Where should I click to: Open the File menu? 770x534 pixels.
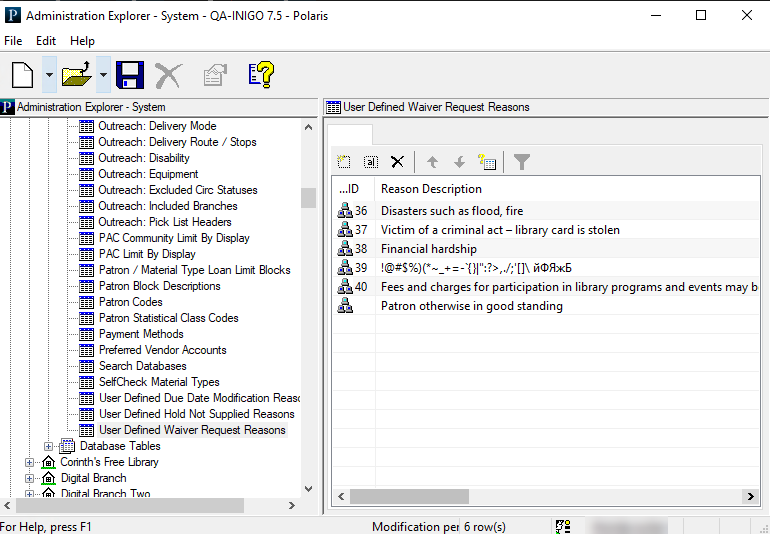click(13, 41)
